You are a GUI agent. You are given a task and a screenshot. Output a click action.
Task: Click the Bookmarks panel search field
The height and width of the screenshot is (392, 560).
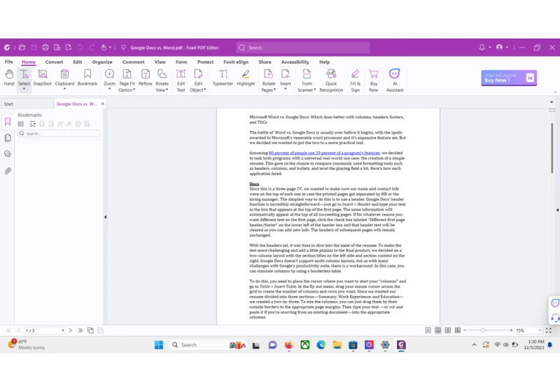pos(59,134)
